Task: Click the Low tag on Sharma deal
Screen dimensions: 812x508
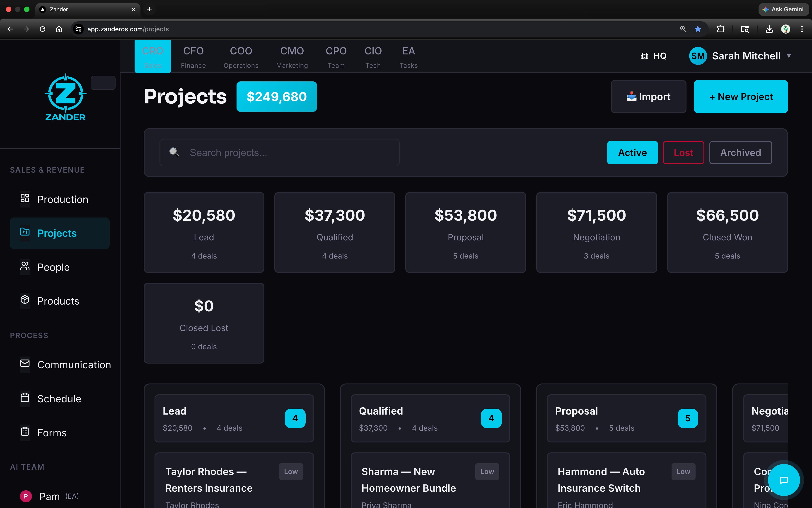Action: click(487, 471)
